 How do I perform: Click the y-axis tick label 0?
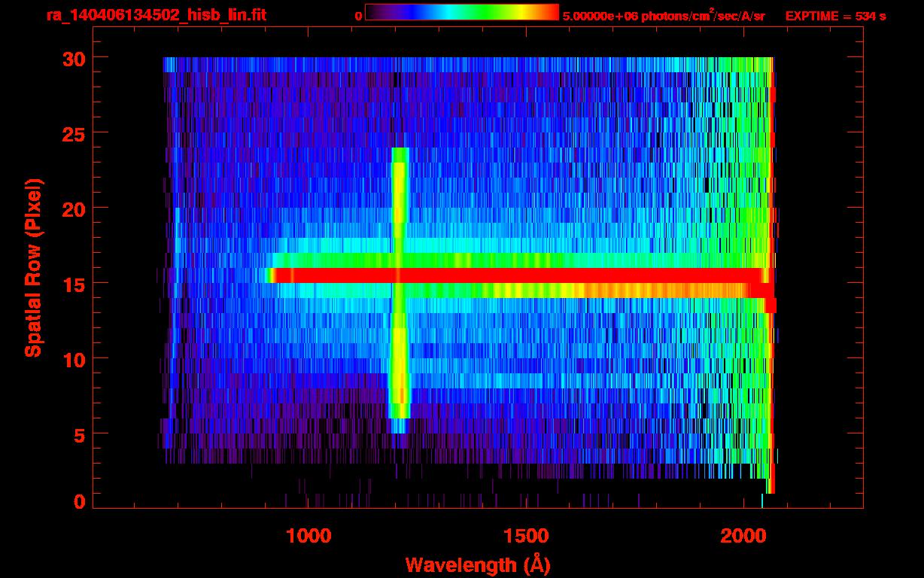coord(79,501)
